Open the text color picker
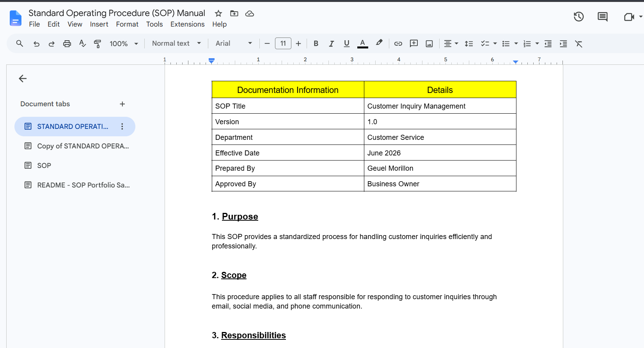Viewport: 644px width, 348px height. (363, 44)
